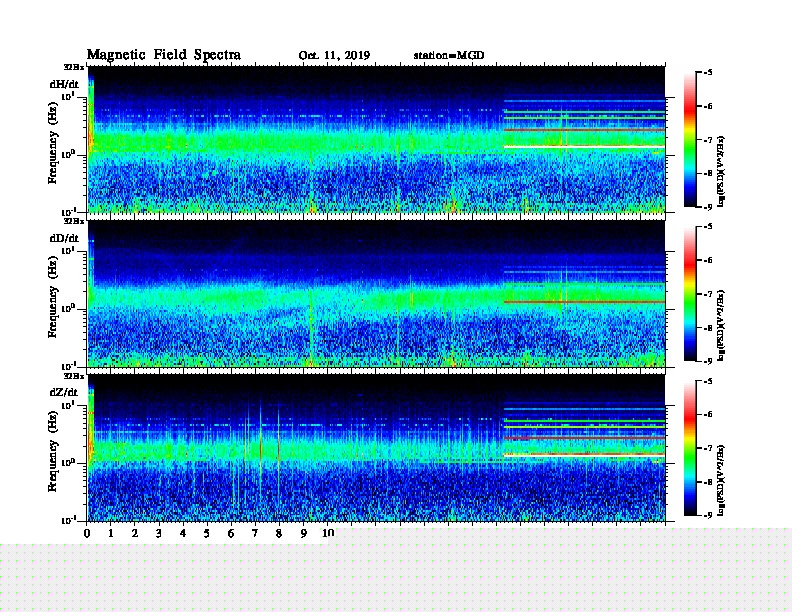Click the hour tick label "10" on time axis
Image resolution: width=792 pixels, height=612 pixels.
click(328, 533)
